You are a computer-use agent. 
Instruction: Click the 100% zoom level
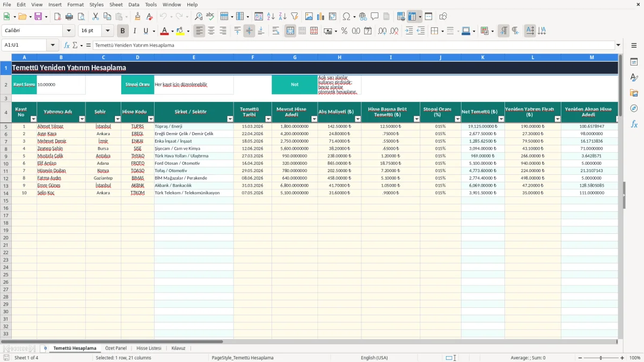point(635,358)
